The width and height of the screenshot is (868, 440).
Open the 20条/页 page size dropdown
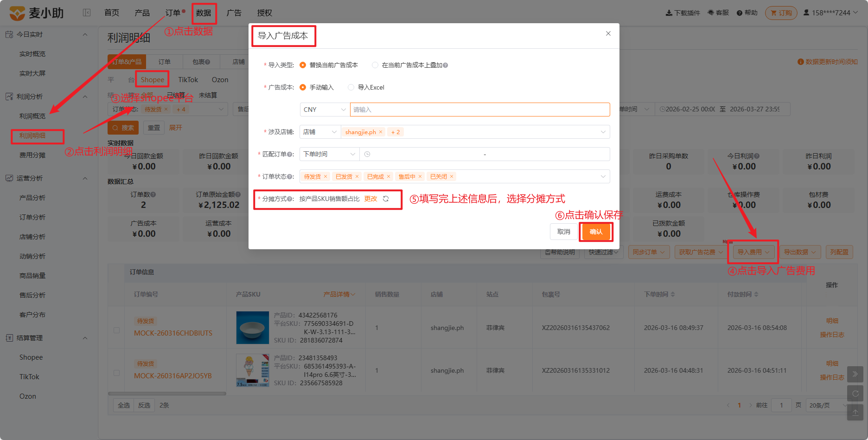(x=828, y=405)
